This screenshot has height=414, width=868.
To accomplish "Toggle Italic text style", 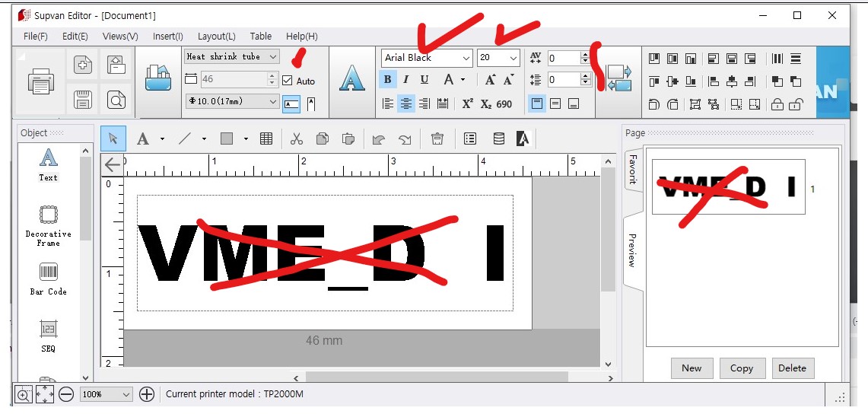I will pos(405,80).
